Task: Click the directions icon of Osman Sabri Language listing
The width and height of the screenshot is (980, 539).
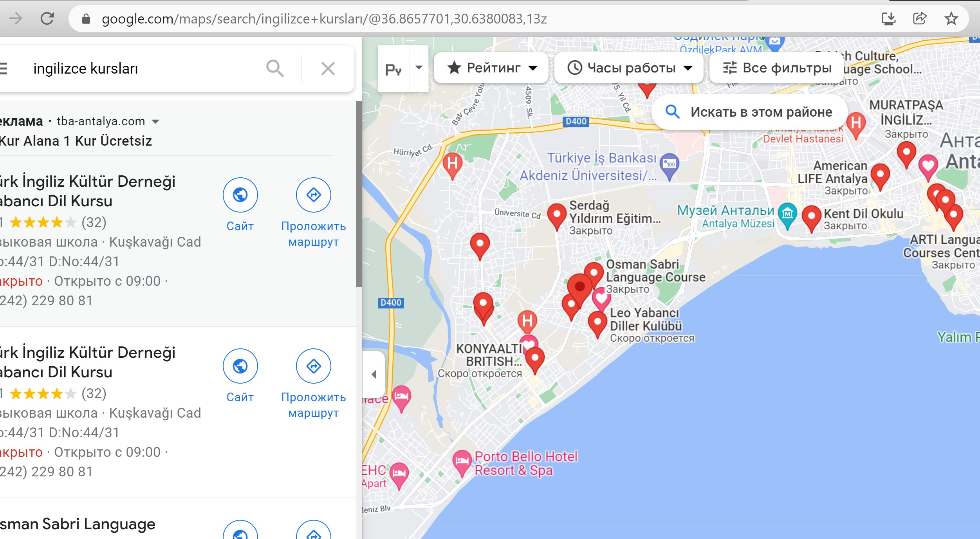Action: click(x=313, y=530)
